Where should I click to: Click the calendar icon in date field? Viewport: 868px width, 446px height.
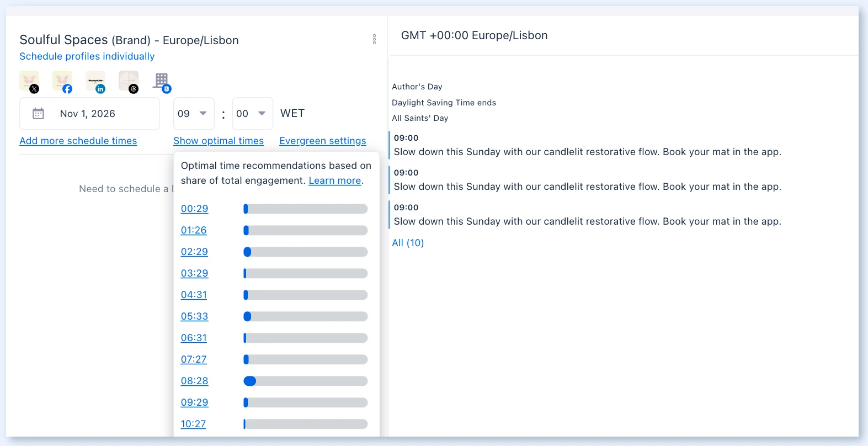click(38, 114)
